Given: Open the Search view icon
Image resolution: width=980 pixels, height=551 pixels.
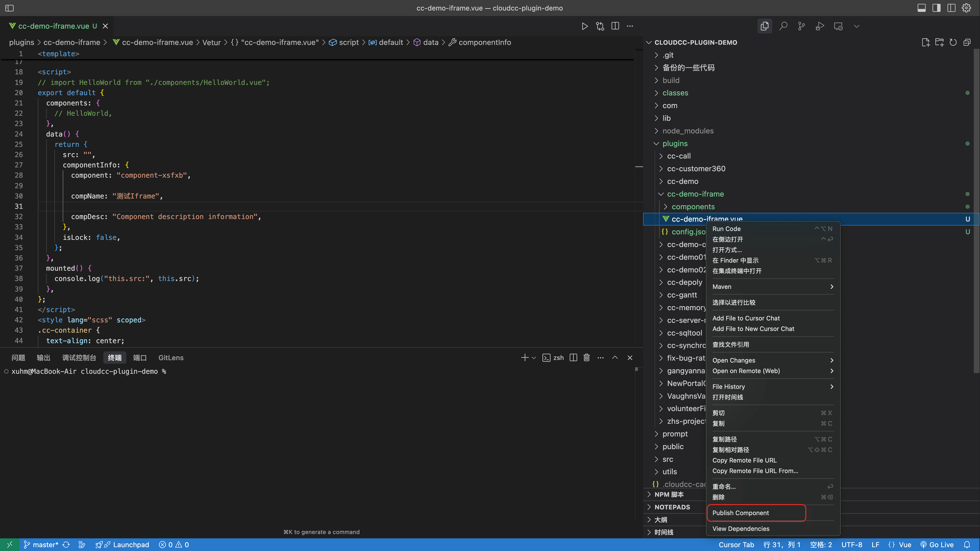Looking at the screenshot, I should coord(783,26).
